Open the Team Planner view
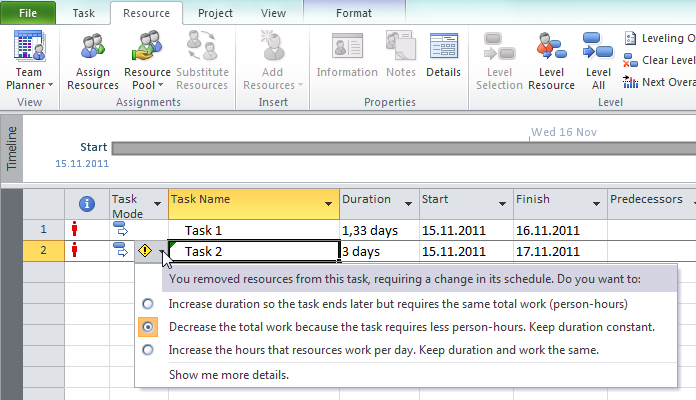This screenshot has width=696, height=400. [x=29, y=59]
